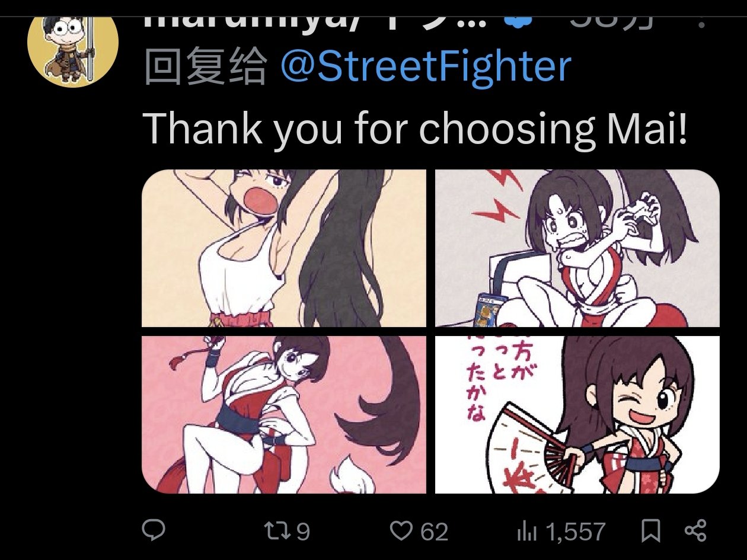
Task: Open the view count 1,557
Action: click(576, 532)
